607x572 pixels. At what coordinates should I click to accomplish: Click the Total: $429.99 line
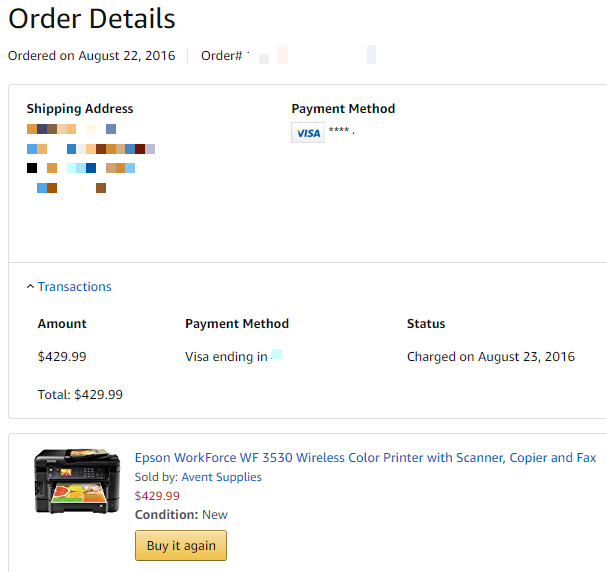coord(80,394)
